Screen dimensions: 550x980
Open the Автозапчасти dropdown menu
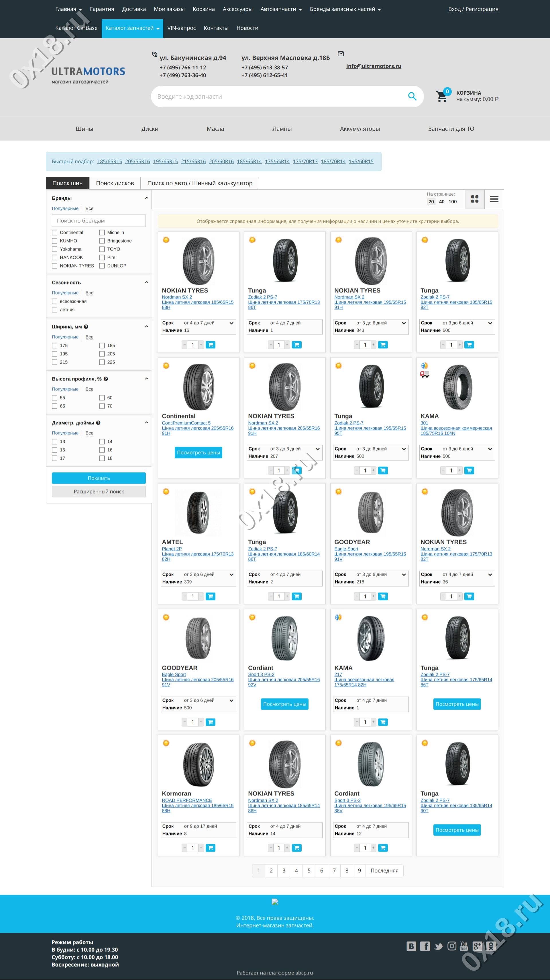[x=281, y=9]
